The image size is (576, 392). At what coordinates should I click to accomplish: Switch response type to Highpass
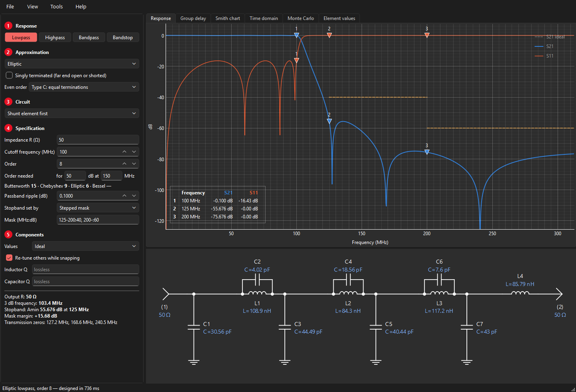55,38
